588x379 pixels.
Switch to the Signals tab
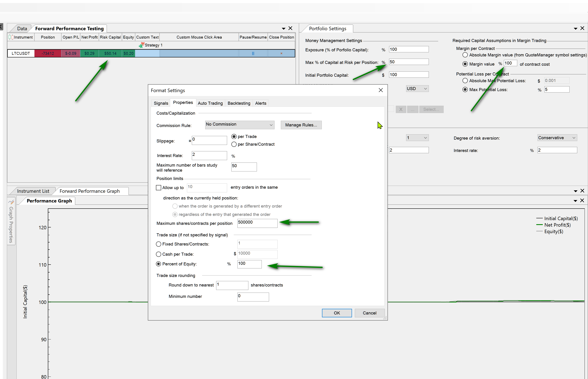(161, 103)
